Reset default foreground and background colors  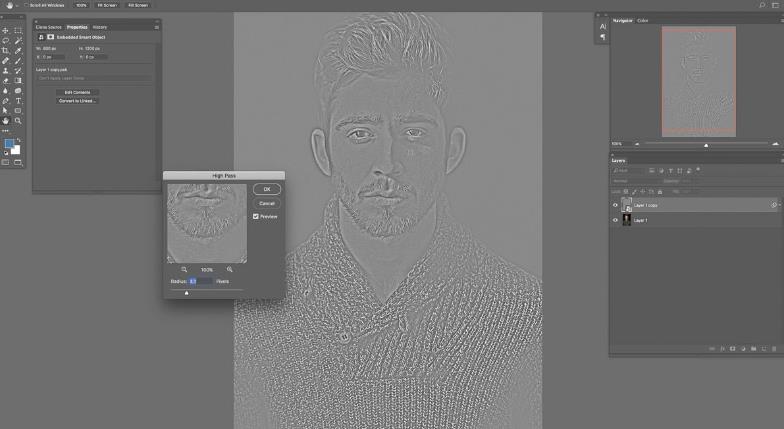point(6,153)
